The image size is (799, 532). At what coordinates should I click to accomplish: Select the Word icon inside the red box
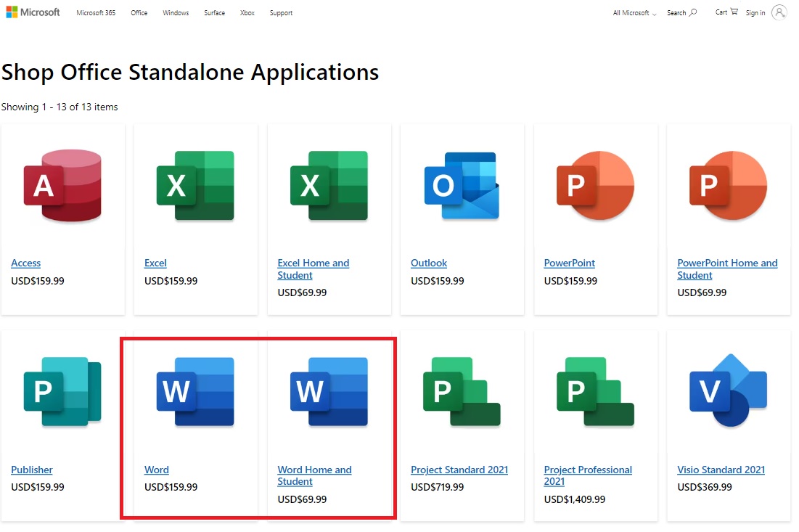(195, 390)
